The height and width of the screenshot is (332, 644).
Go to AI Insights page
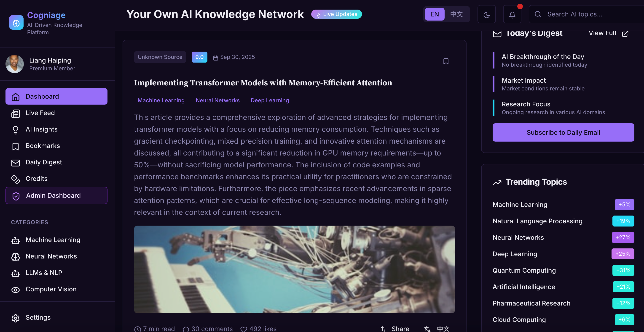tap(41, 129)
